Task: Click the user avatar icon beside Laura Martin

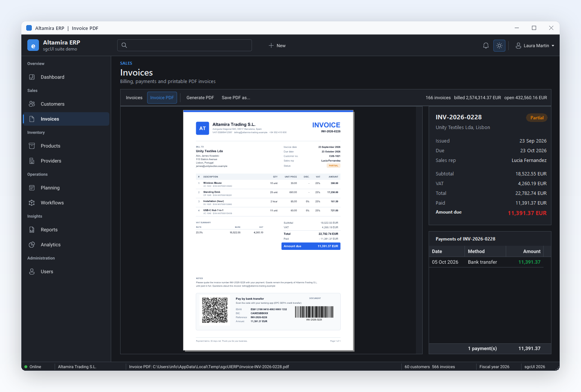Action: click(518, 46)
